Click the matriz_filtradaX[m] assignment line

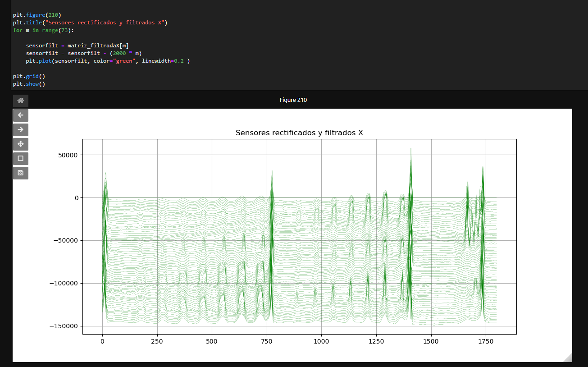click(77, 46)
